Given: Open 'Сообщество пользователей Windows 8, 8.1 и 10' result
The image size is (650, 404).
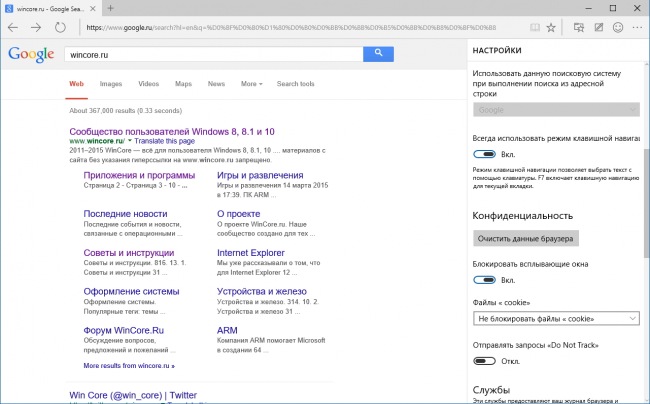Looking at the screenshot, I should click(x=172, y=131).
